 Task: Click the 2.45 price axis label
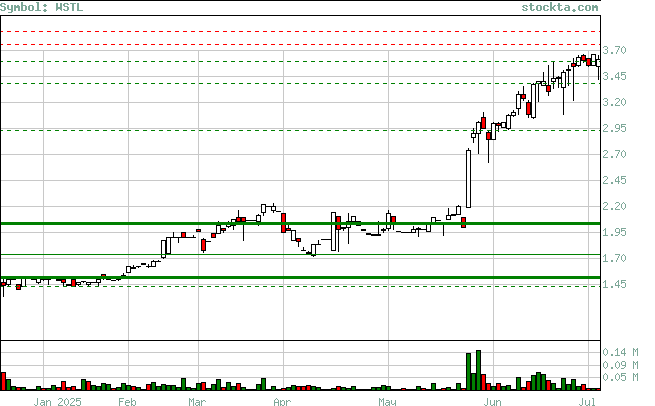click(x=614, y=180)
